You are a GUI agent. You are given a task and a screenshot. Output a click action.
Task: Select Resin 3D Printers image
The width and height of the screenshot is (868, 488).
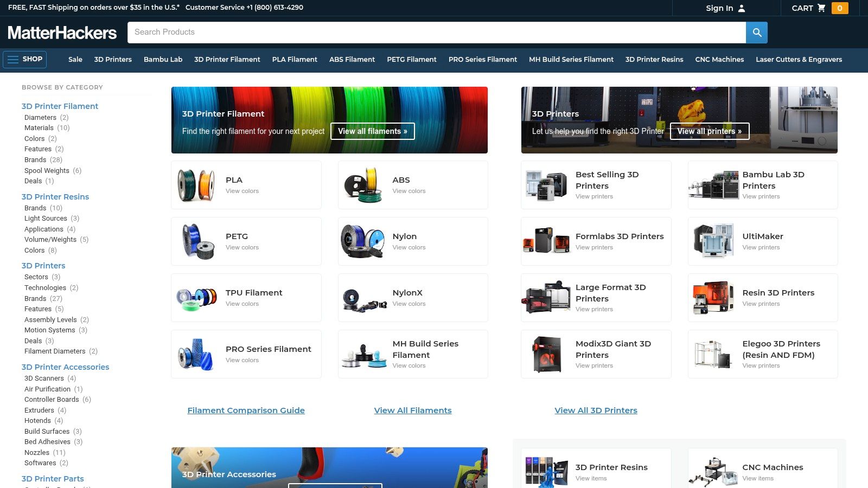coord(713,298)
